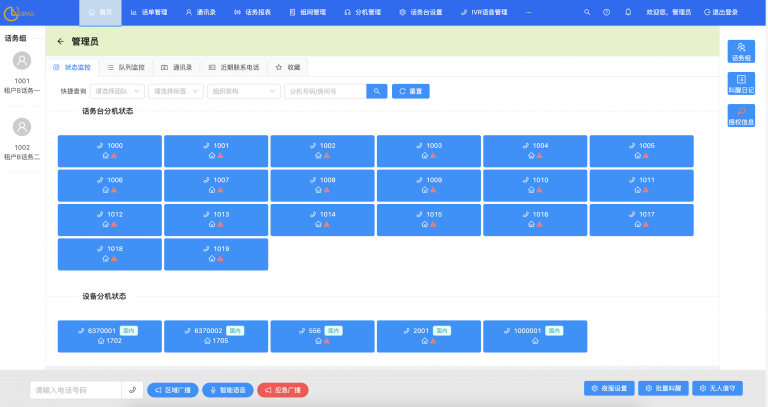768x407 pixels.
Task: Click the red 应急广播 button
Action: click(283, 390)
